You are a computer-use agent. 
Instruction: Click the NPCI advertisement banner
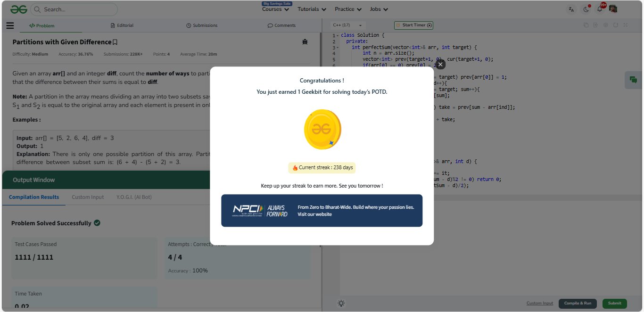[x=322, y=211]
